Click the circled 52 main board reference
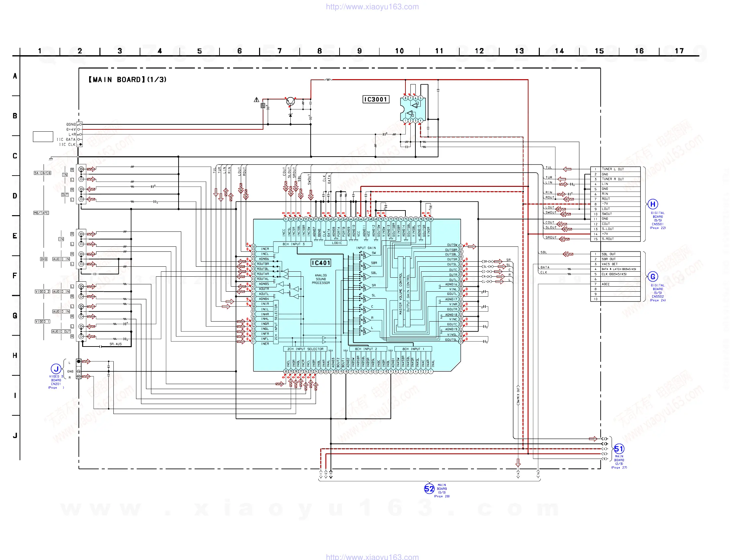This screenshot has height=560, width=745. coord(429,489)
